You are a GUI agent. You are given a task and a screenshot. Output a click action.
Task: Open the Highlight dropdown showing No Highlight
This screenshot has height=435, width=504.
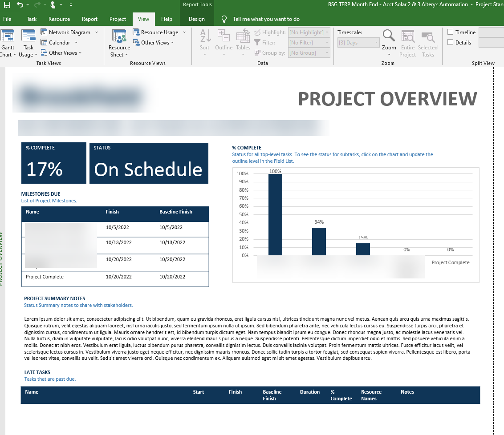point(309,32)
